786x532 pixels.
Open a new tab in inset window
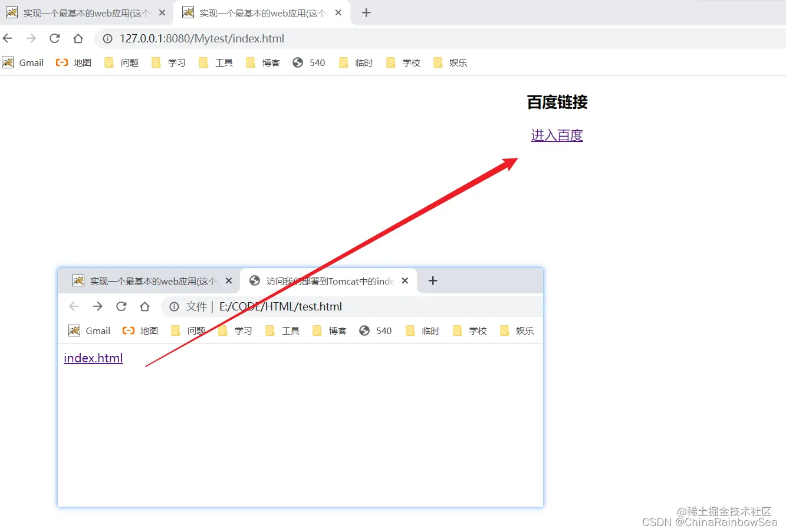(x=433, y=281)
